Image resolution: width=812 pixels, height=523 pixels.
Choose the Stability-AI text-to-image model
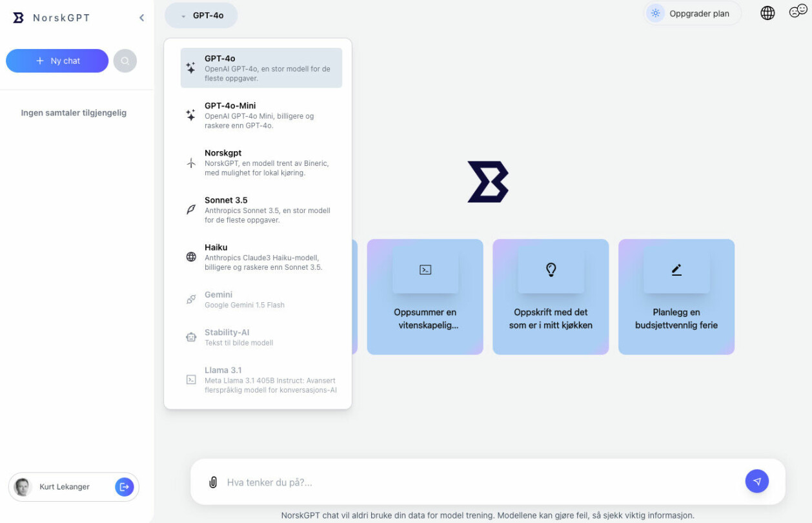261,337
